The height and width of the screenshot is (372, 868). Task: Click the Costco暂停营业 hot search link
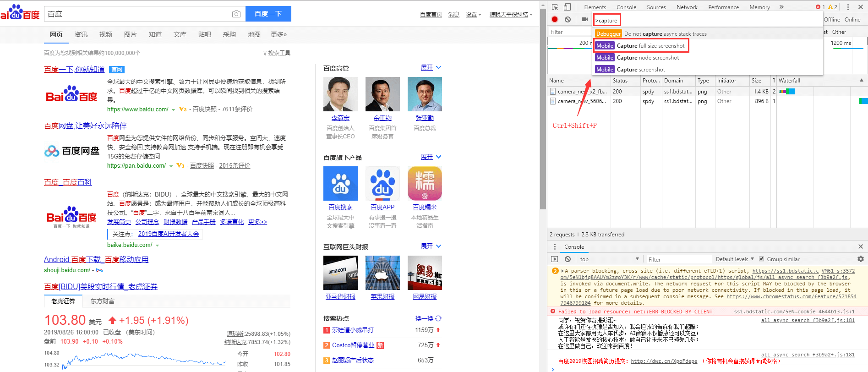click(x=353, y=345)
